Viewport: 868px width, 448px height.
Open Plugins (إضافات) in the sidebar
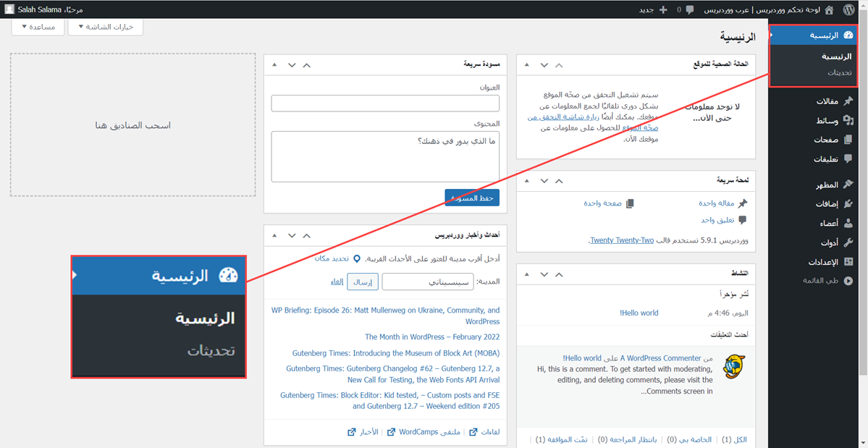pyautogui.click(x=826, y=204)
